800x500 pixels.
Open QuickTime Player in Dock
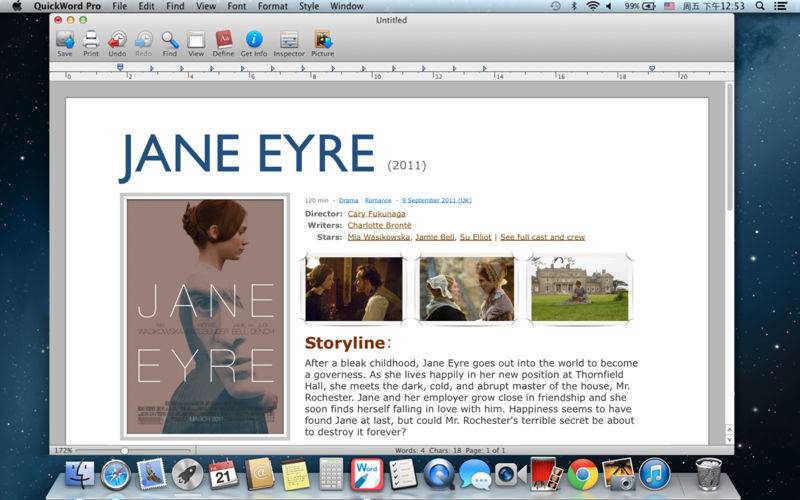coord(439,474)
